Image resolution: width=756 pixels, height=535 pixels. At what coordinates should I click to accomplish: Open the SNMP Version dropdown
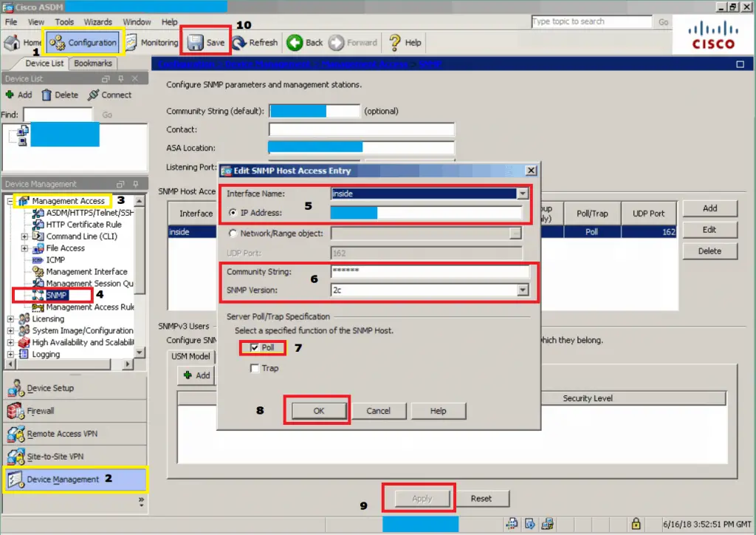click(x=523, y=290)
